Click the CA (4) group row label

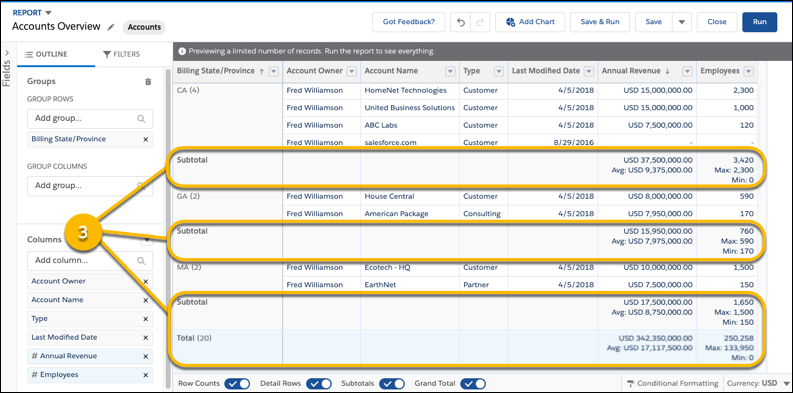click(188, 90)
